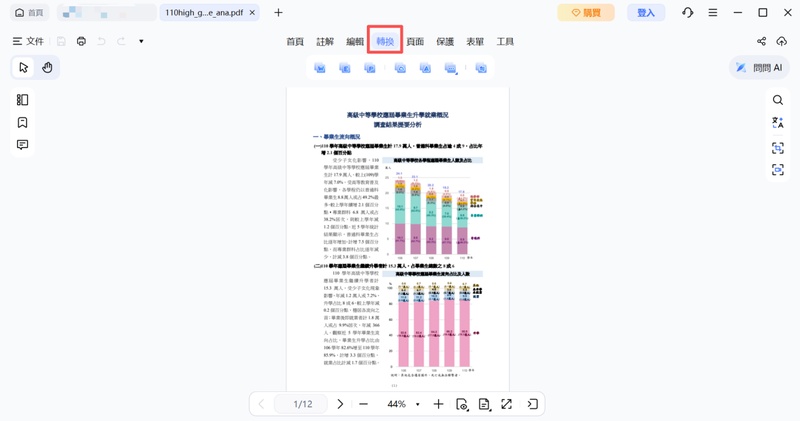Open the bookmarks panel
Screen dimensions: 800x421
tap(22, 122)
